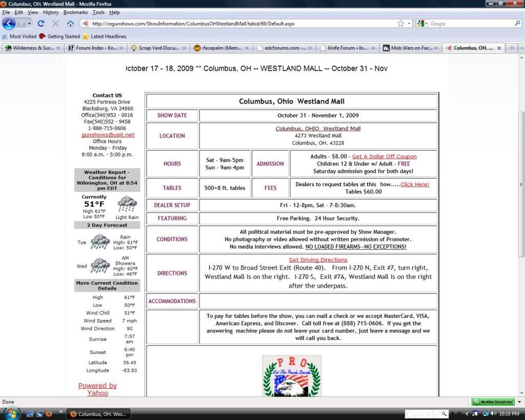Click the gunshows@usit.net email link
525x420 pixels.
pos(108,135)
